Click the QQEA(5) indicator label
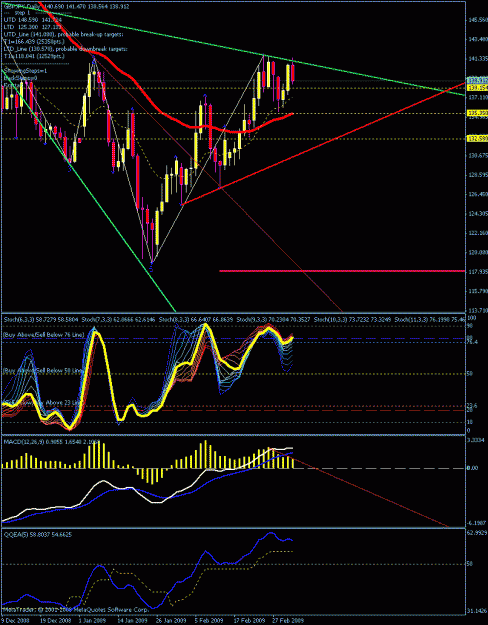The width and height of the screenshot is (488, 625). [x=37, y=535]
